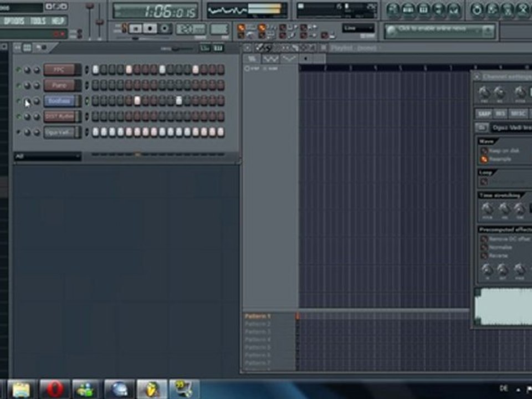
Task: Click the stop playback button
Action: click(150, 29)
